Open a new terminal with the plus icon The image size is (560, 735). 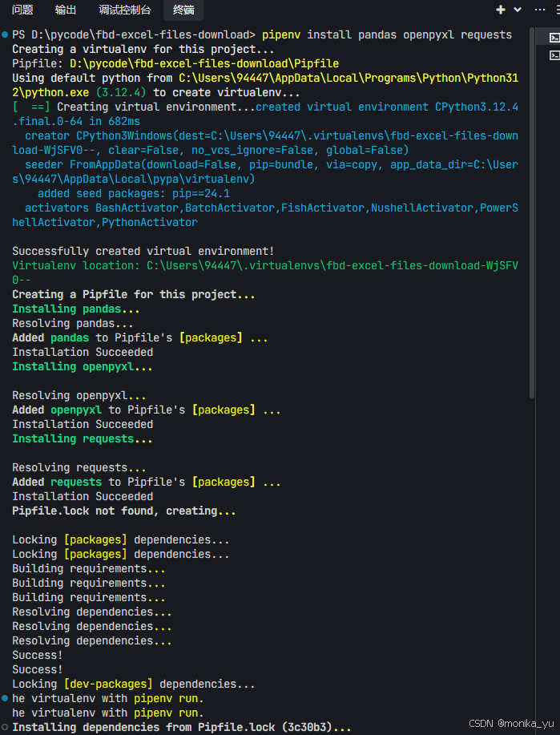[501, 10]
